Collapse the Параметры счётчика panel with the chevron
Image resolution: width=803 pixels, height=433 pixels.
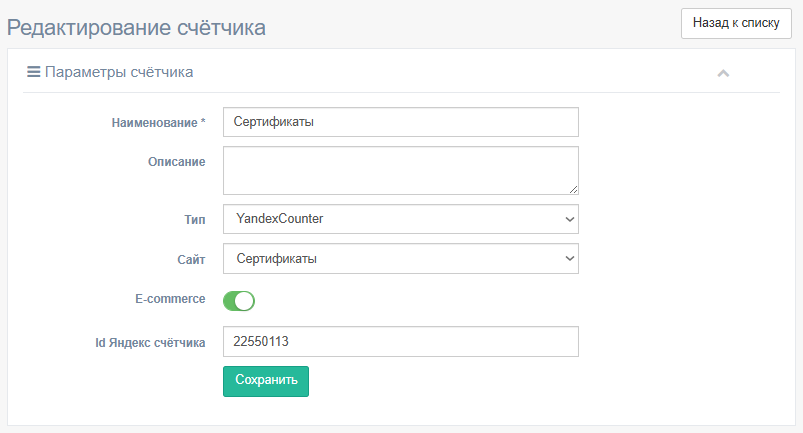click(723, 73)
